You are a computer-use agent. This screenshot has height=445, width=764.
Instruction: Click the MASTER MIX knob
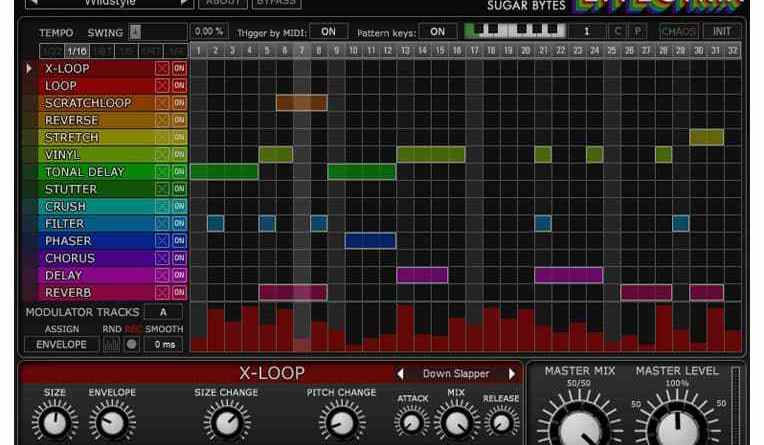pos(580,429)
